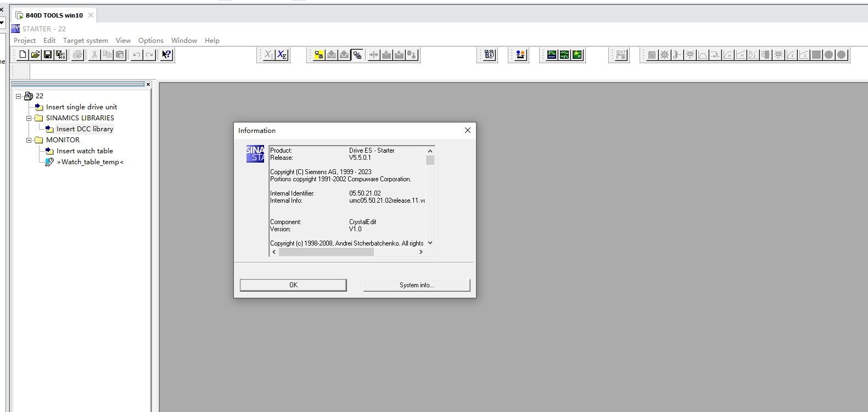
Task: Open the Project menu
Action: [x=25, y=40]
